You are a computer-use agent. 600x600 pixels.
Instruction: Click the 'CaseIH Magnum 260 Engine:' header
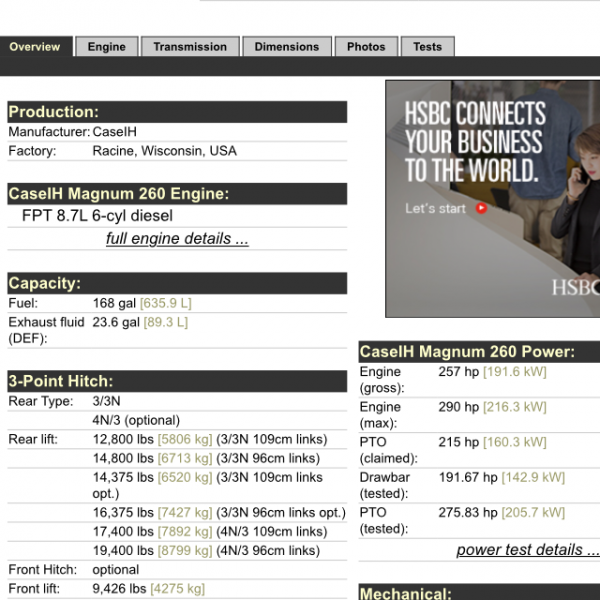[x=177, y=194]
